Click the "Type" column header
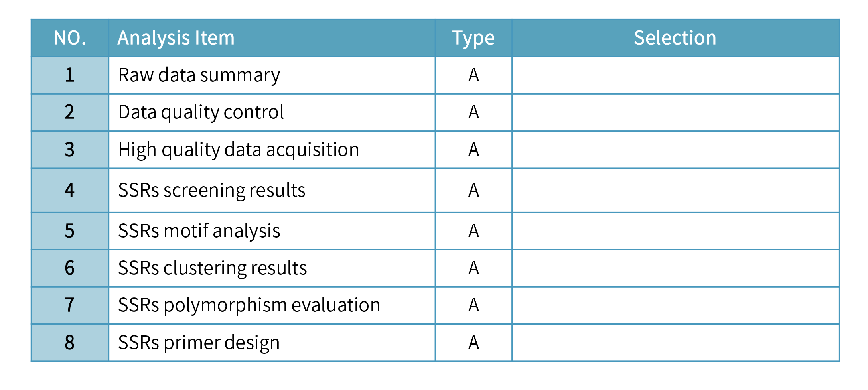 [x=473, y=38]
